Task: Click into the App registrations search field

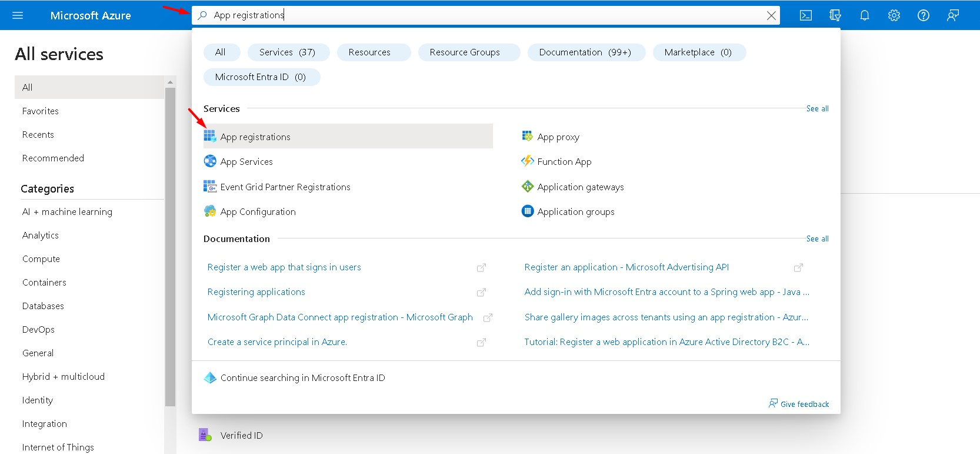Action: 471,15
